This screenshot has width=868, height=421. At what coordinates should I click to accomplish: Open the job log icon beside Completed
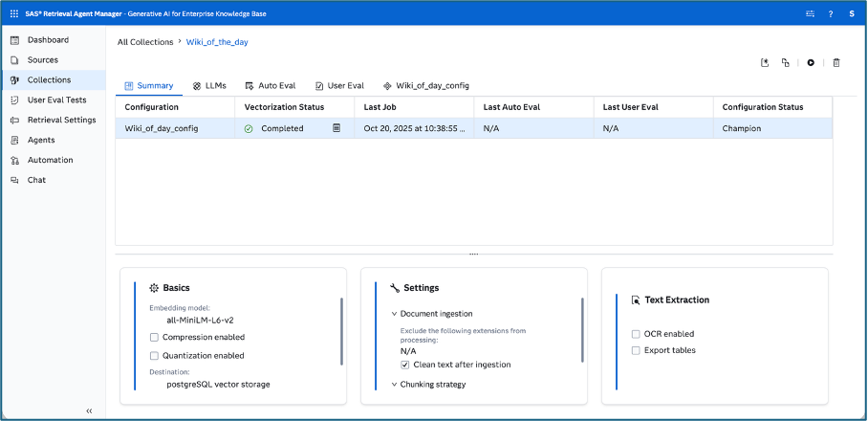(336, 128)
